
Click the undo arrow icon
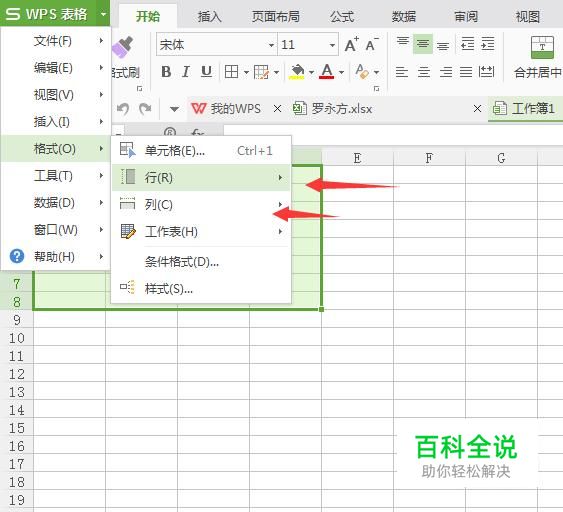(x=123, y=109)
